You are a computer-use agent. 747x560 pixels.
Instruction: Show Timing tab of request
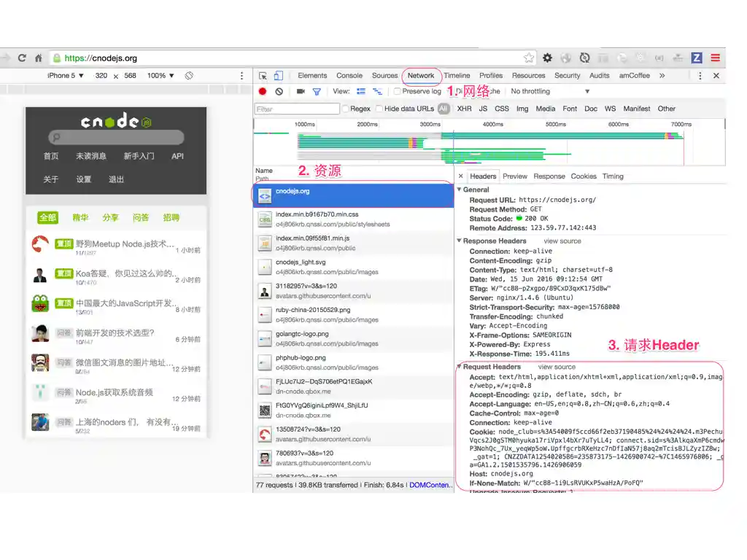[613, 176]
